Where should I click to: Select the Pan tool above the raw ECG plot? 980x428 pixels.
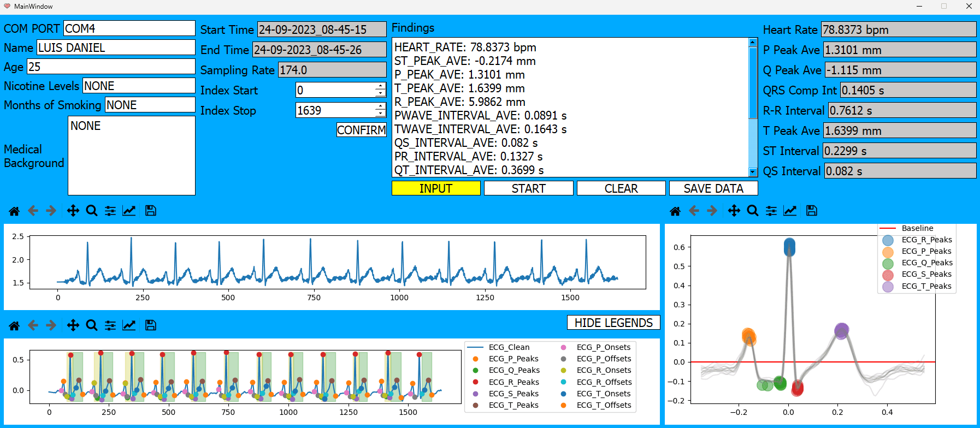tap(73, 211)
